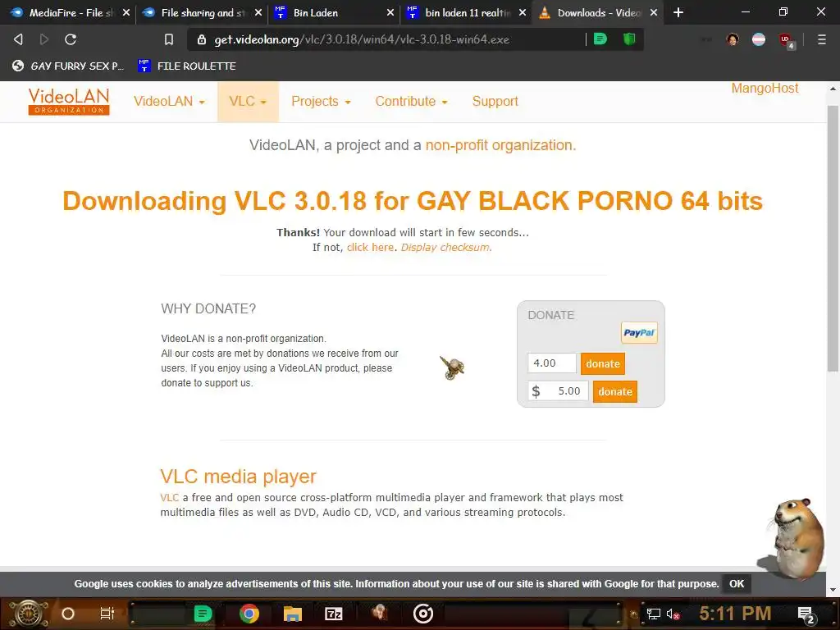Switch to the Bin Laden tab
Image resolution: width=840 pixels, height=630 pixels.
point(333,12)
